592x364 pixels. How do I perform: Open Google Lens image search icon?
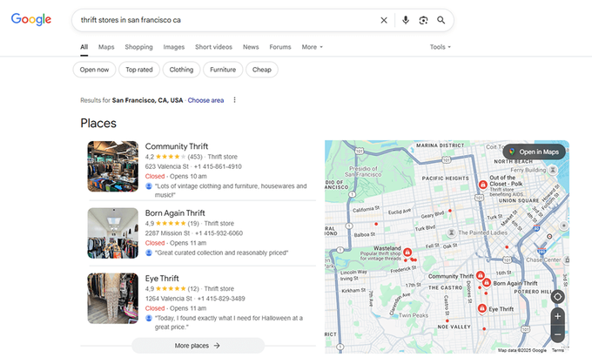pyautogui.click(x=423, y=20)
